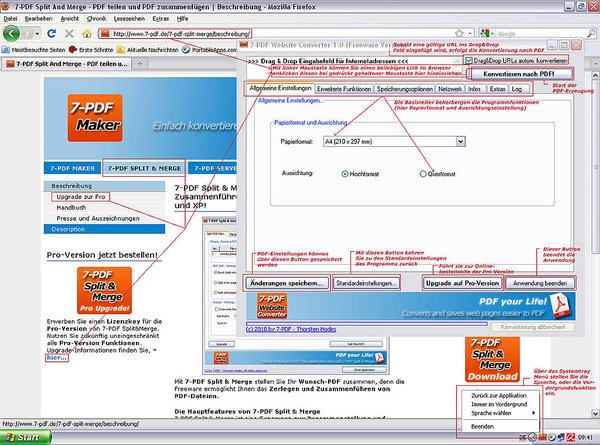Open the Erste Schritte bookmark
This screenshot has width=600, height=445.
coord(91,50)
